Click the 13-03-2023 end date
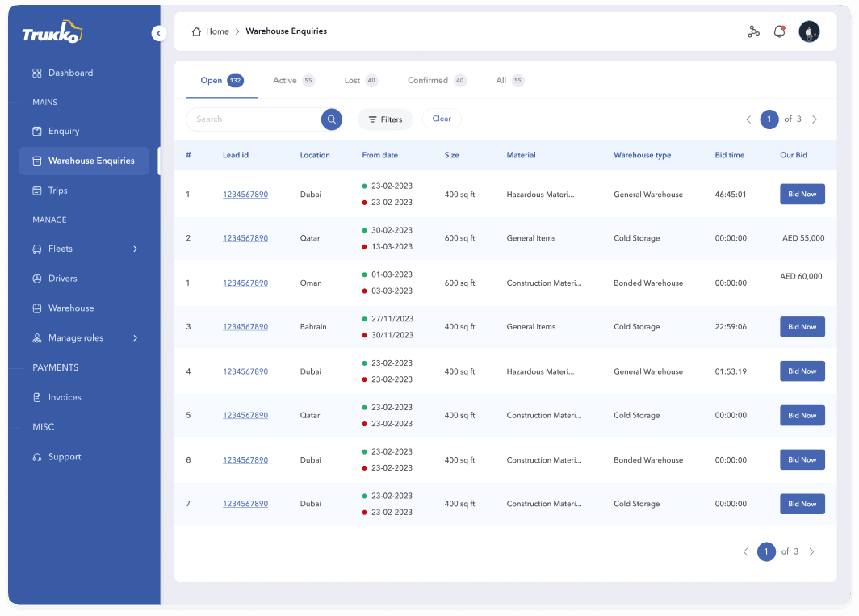 (x=392, y=246)
